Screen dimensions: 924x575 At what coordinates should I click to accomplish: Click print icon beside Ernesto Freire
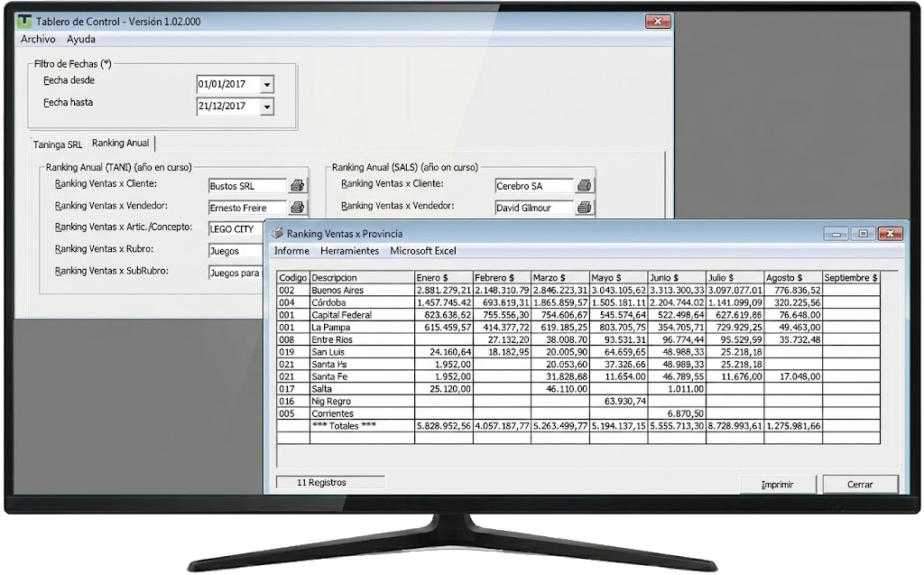297,208
